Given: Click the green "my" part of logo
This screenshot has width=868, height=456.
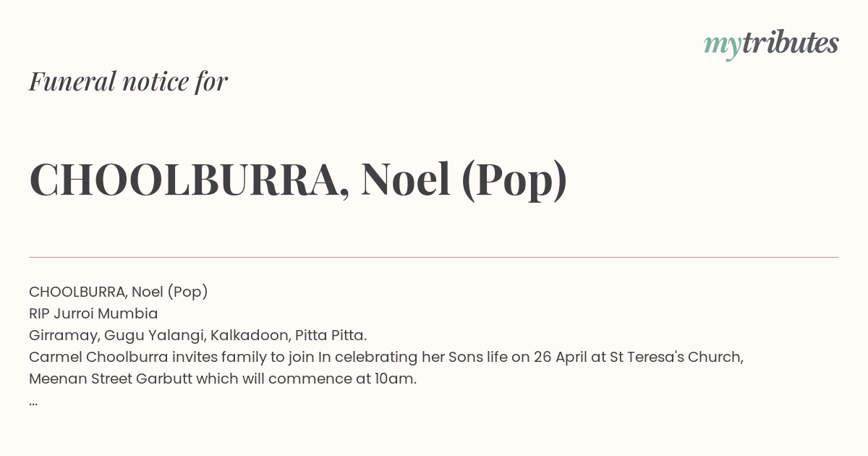Looking at the screenshot, I should point(722,47).
